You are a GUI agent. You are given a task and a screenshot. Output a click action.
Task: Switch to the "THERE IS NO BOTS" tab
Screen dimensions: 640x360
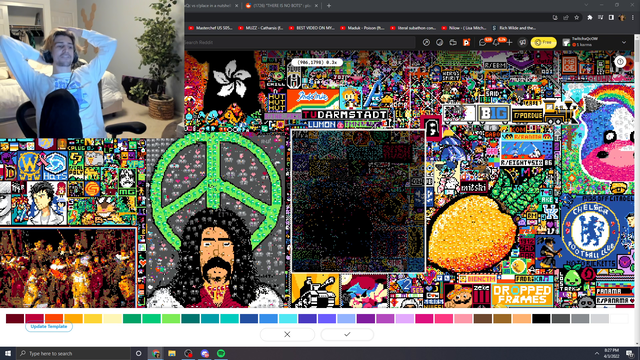pyautogui.click(x=282, y=6)
